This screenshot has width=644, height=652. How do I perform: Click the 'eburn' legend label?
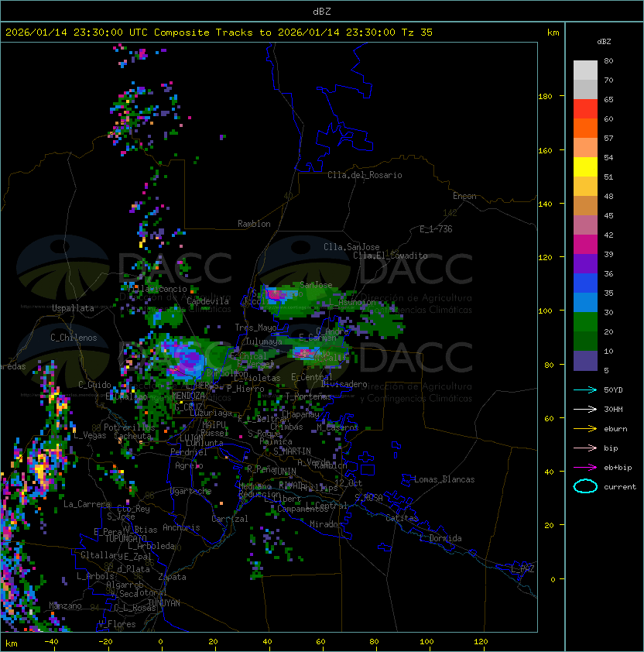[615, 429]
